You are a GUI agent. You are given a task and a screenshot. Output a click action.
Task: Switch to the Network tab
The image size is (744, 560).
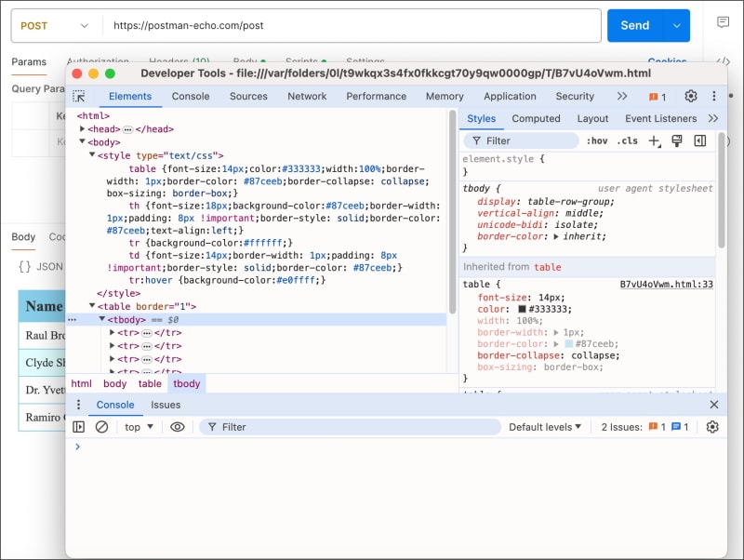pos(307,96)
